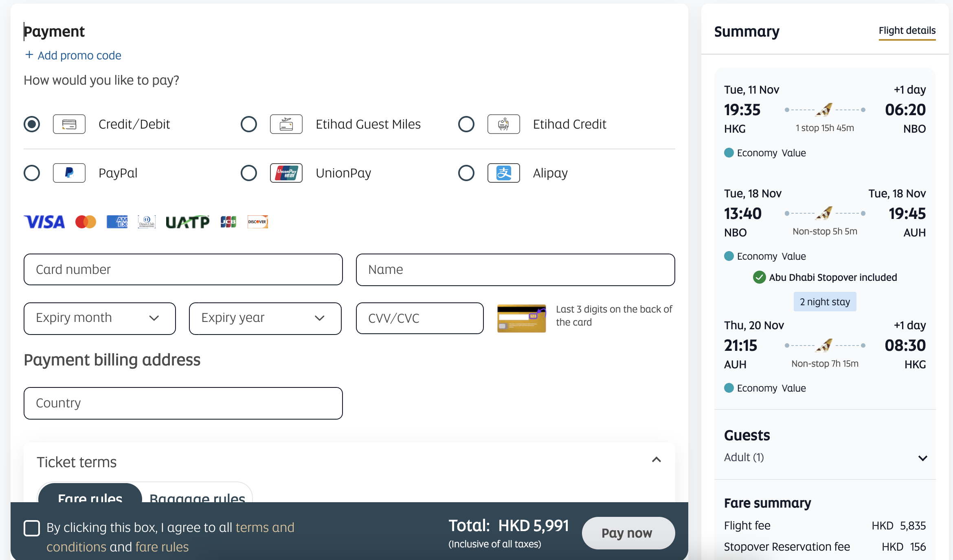Image resolution: width=953 pixels, height=560 pixels.
Task: Select the Etihad Credit radio button
Action: 466,124
